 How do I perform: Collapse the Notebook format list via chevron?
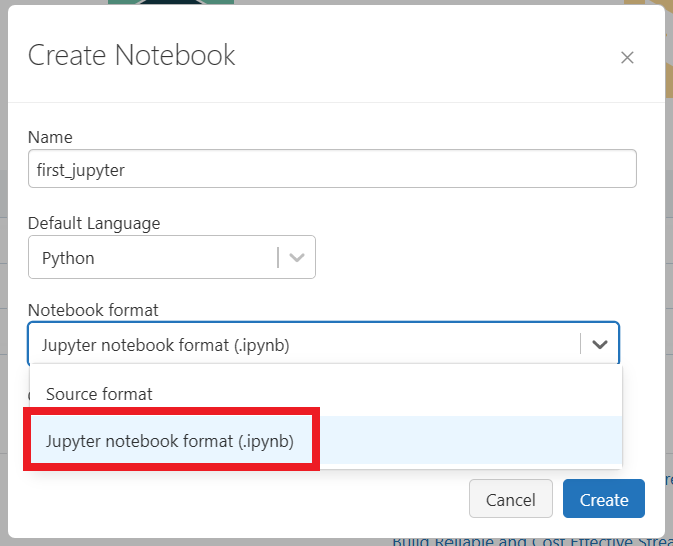click(600, 344)
